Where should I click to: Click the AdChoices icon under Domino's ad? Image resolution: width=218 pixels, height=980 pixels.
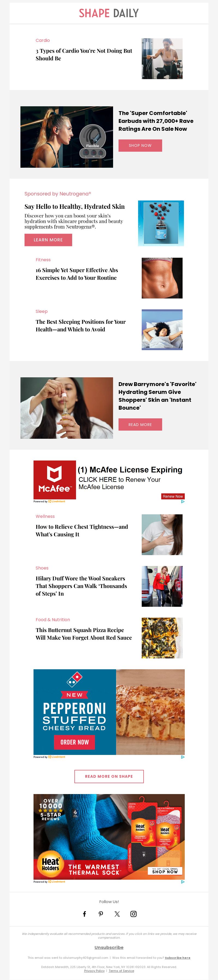[x=183, y=757]
